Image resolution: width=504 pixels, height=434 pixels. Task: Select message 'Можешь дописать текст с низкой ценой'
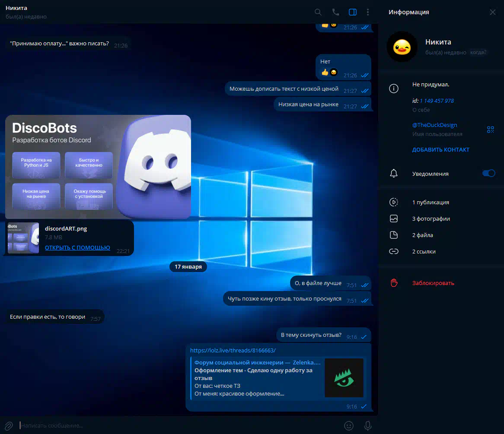298,89
